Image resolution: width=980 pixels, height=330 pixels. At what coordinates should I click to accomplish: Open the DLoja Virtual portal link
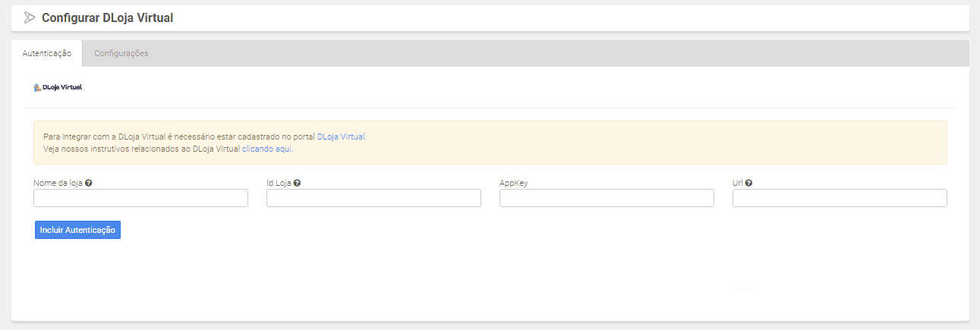coord(341,137)
